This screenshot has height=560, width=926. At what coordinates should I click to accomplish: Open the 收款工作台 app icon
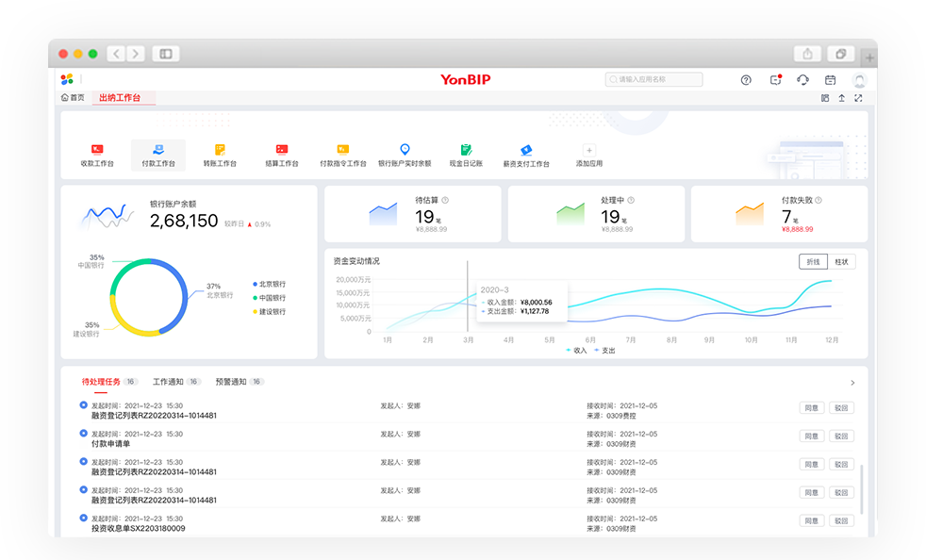point(97,150)
